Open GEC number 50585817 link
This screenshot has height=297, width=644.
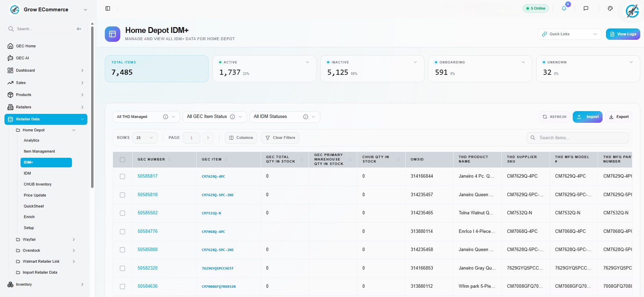tap(148, 176)
